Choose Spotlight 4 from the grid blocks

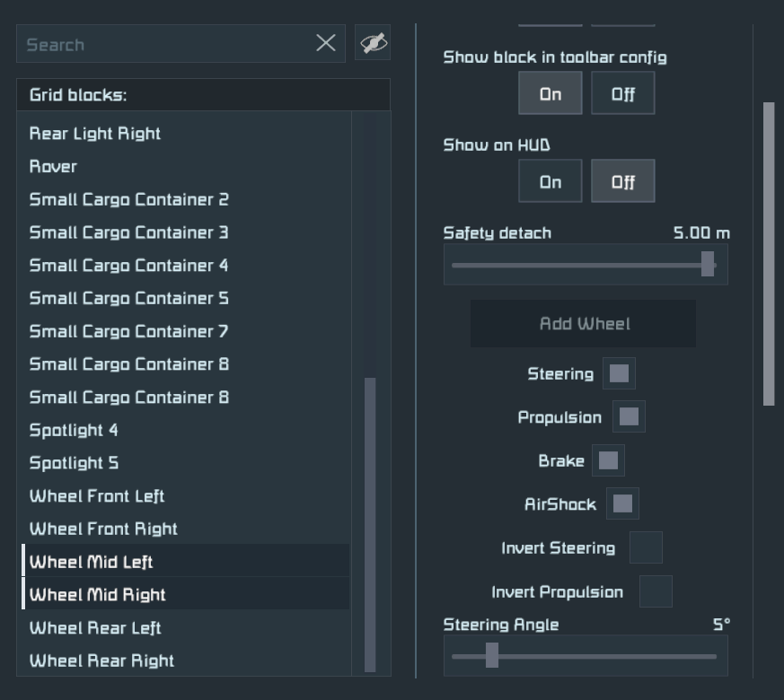[74, 430]
